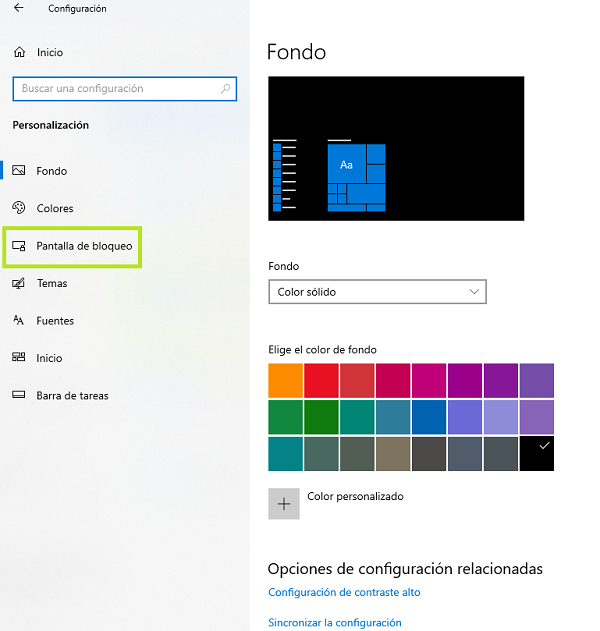This screenshot has width=600, height=631.
Task: Open Temas brush icon
Action: click(18, 283)
